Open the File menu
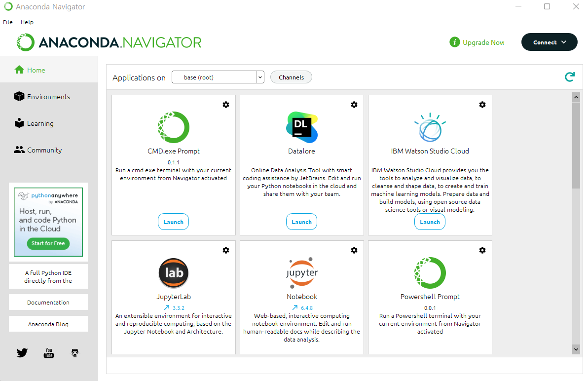 (8, 22)
